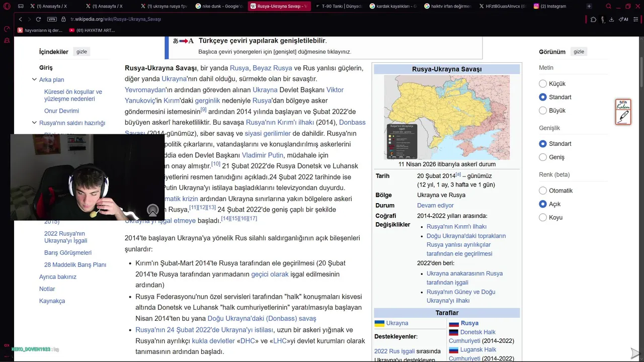Image resolution: width=644 pixels, height=362 pixels.
Task: Go to 'Ayrıca bakınız' section
Action: (58, 277)
